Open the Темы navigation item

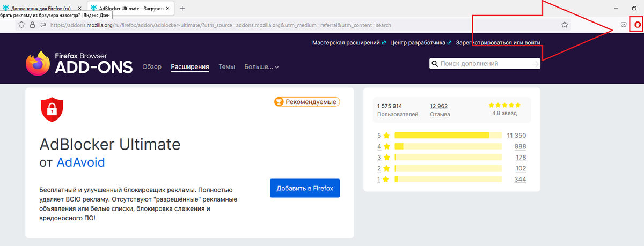click(226, 67)
